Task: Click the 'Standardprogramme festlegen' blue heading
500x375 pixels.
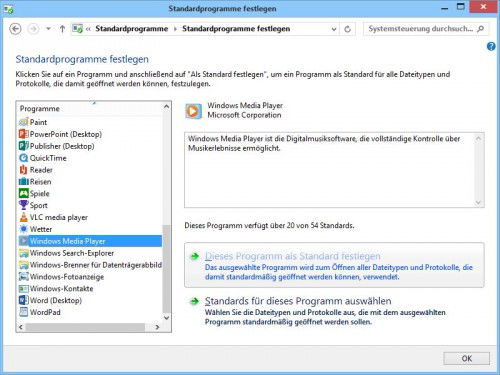Action: 82,59
